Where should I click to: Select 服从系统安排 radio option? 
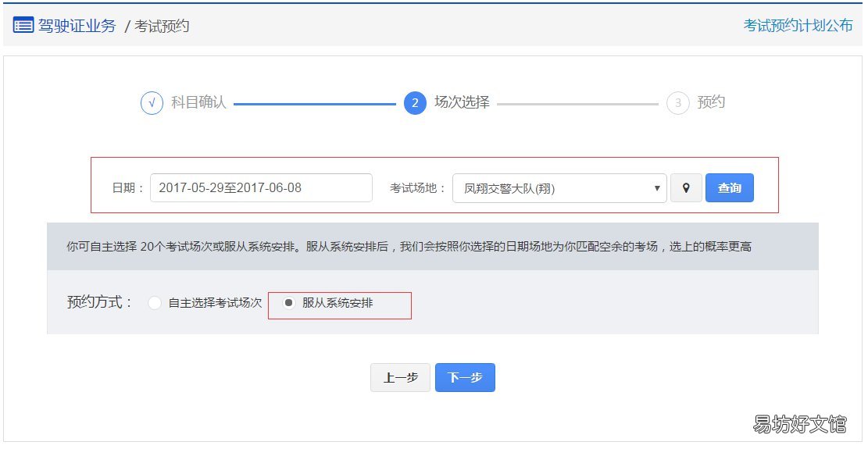(x=288, y=303)
